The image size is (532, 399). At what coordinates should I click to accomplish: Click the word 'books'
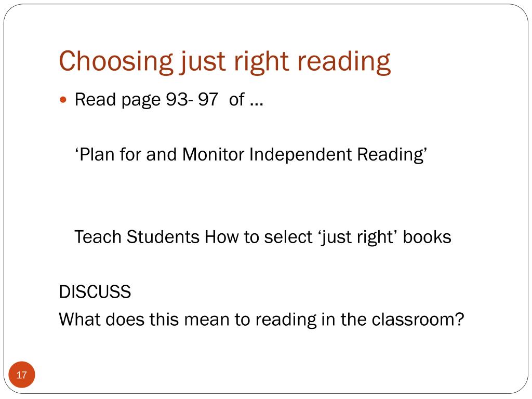427,237
